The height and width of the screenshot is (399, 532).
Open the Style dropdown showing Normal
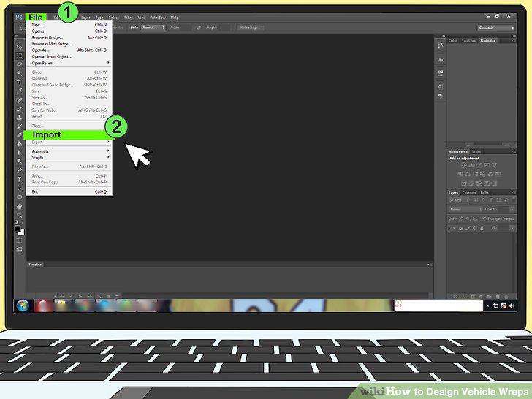pyautogui.click(x=153, y=28)
